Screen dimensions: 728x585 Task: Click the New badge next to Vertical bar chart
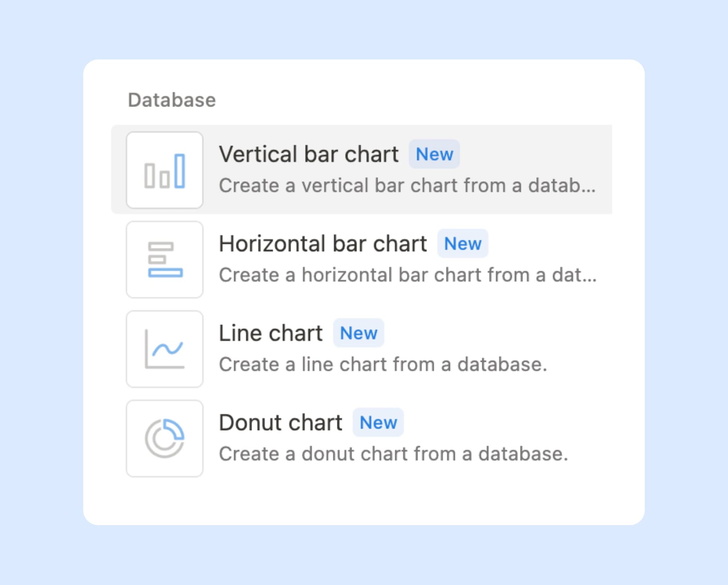click(x=434, y=154)
